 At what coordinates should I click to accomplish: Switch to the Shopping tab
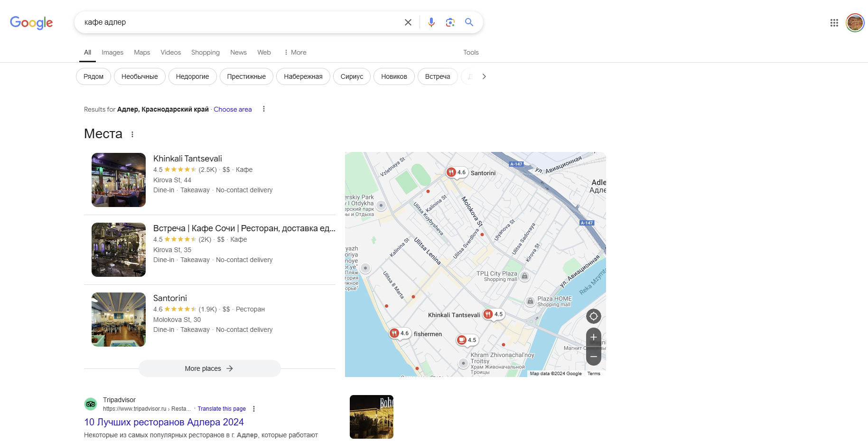click(x=205, y=52)
